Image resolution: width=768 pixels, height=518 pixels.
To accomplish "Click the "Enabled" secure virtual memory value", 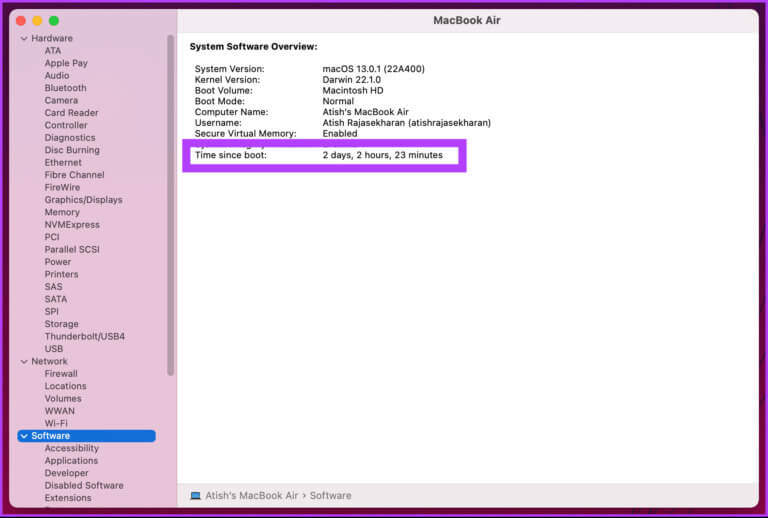I will (340, 133).
